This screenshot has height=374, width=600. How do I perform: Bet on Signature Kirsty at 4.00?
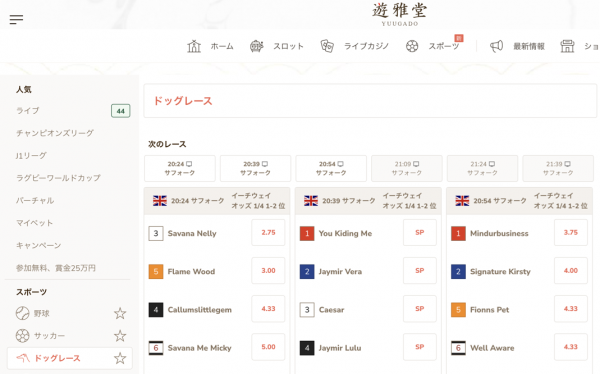tap(571, 271)
